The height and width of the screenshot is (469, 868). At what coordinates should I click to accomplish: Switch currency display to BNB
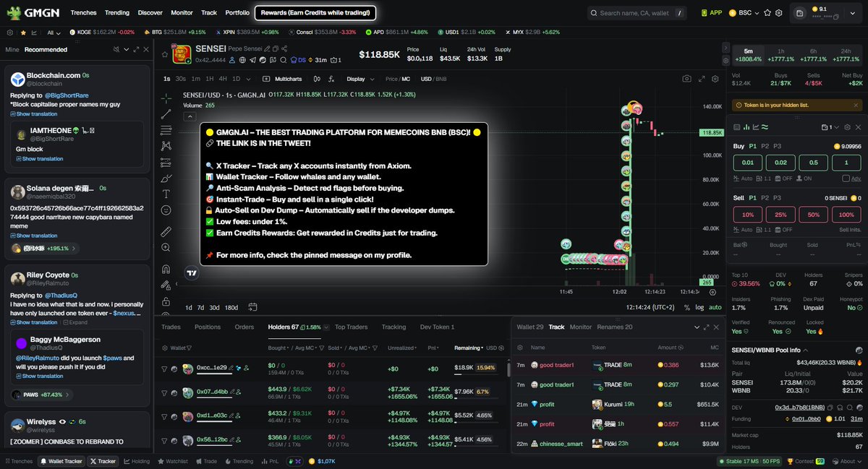pyautogui.click(x=441, y=79)
